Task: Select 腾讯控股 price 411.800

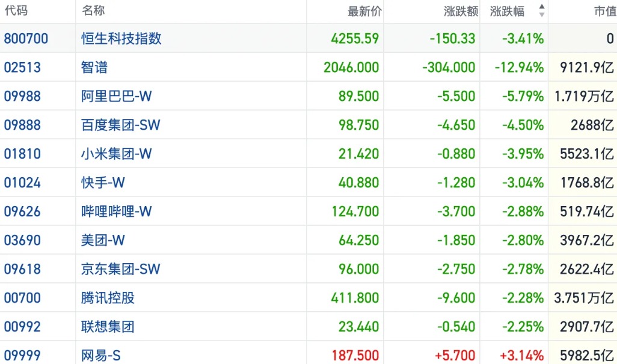Action: (x=355, y=298)
